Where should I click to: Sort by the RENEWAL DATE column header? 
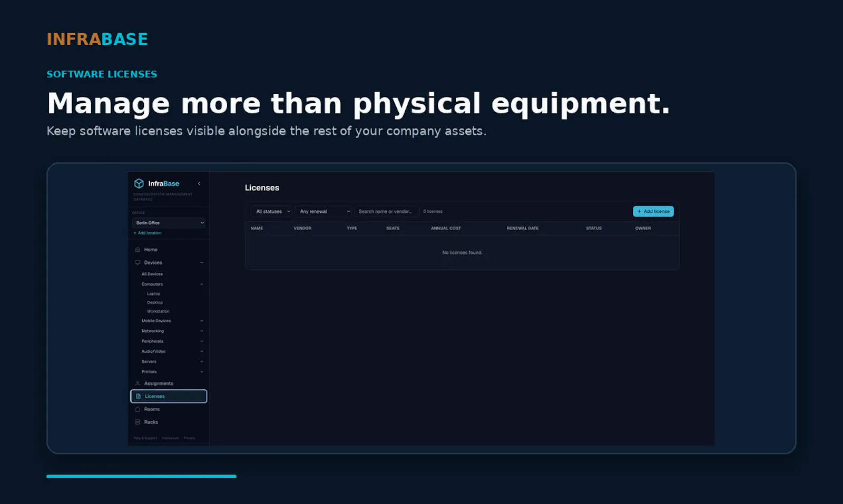[523, 228]
